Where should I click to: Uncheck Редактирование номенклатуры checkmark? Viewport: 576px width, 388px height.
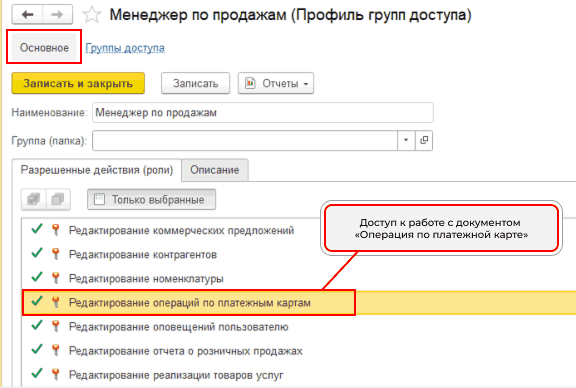(37, 277)
